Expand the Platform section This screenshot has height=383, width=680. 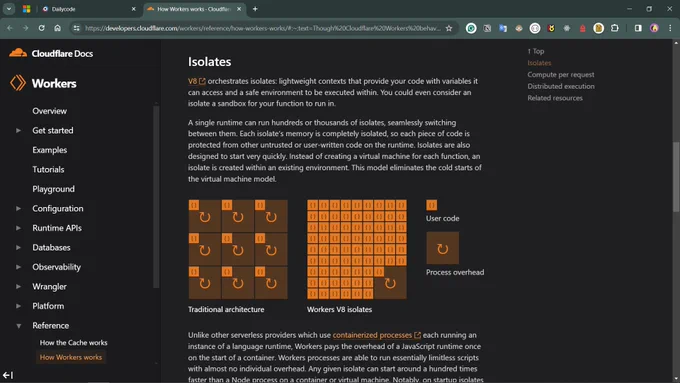point(18,306)
